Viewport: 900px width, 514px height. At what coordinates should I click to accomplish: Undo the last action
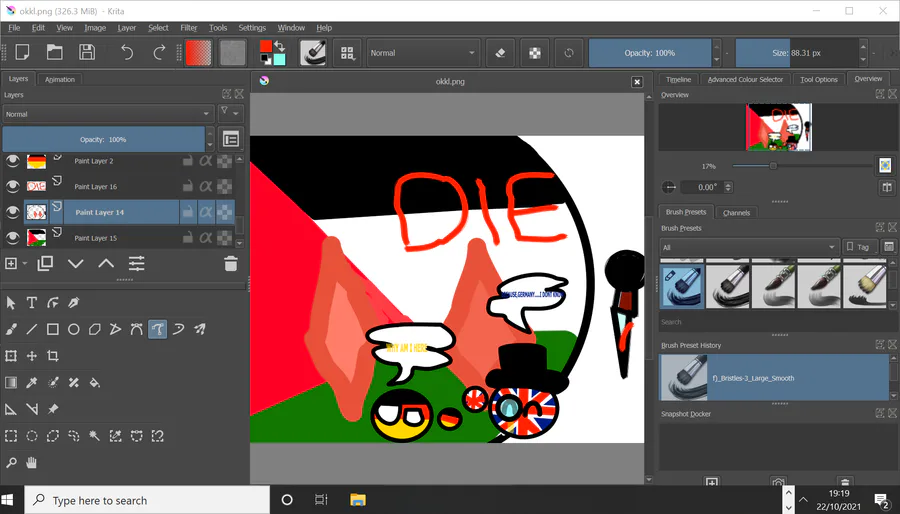(127, 52)
